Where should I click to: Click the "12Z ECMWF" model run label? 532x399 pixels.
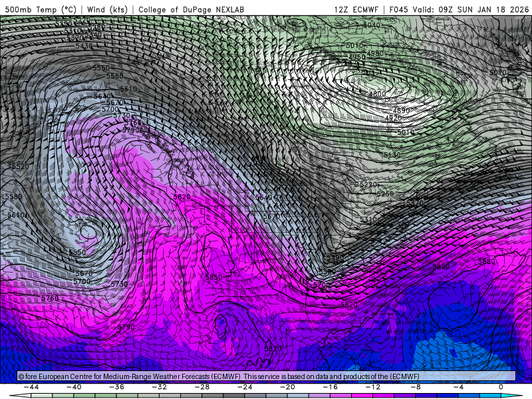[356, 9]
